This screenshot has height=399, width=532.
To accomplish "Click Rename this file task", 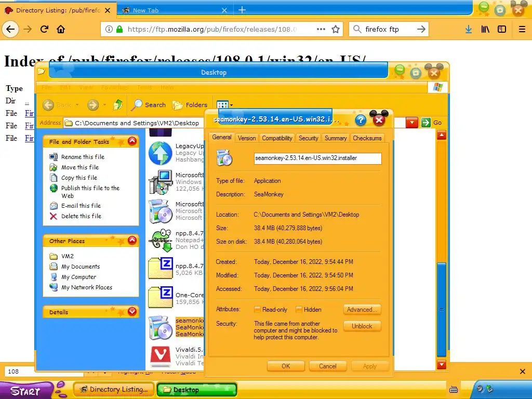I will pos(83,157).
